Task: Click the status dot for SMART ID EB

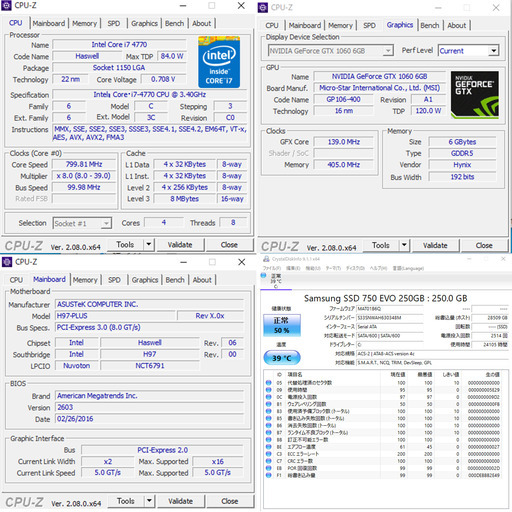Action: tap(269, 468)
